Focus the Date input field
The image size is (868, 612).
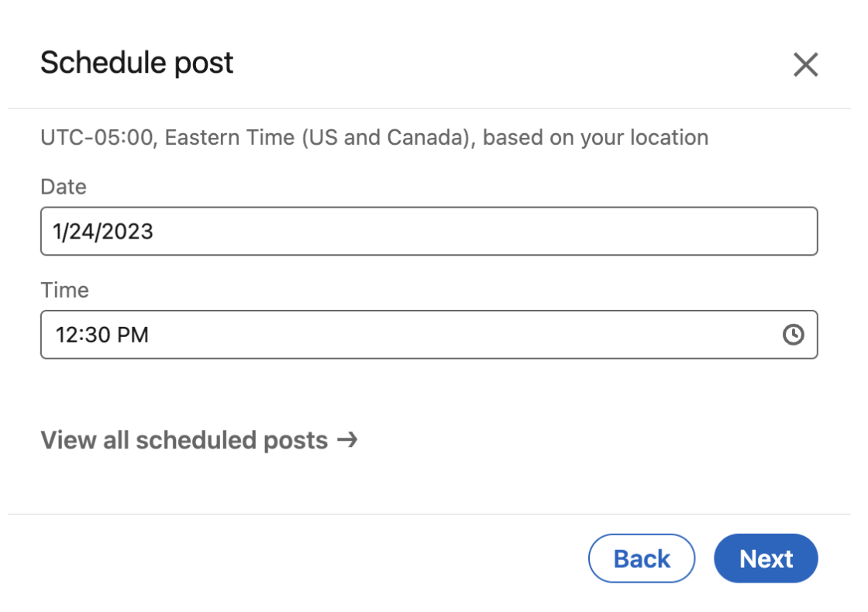click(x=429, y=231)
